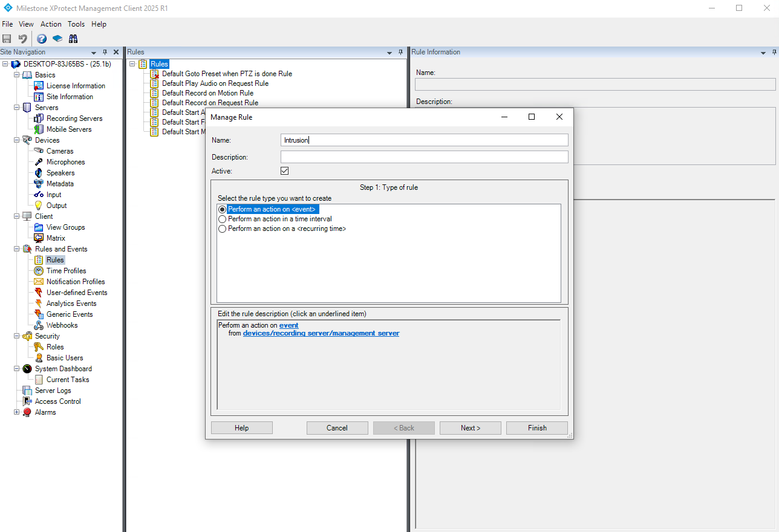Collapse the Devices tree node
Screen dimensions: 779x532
pos(16,140)
